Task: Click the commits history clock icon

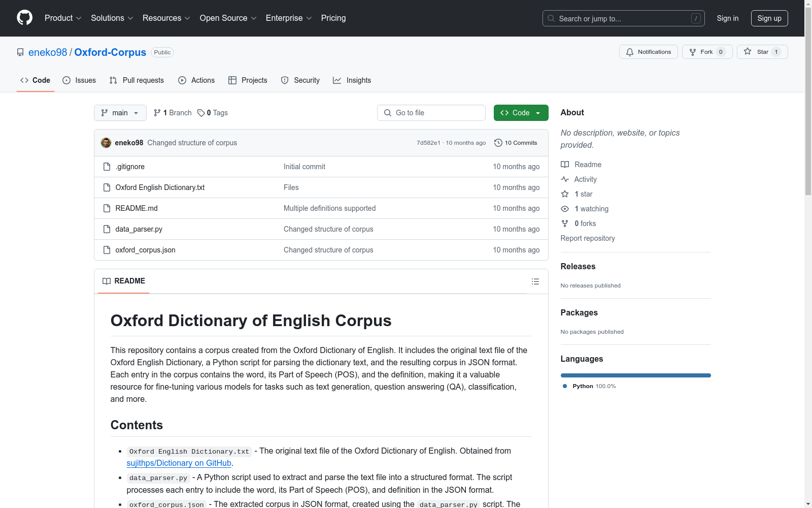Action: click(x=498, y=143)
